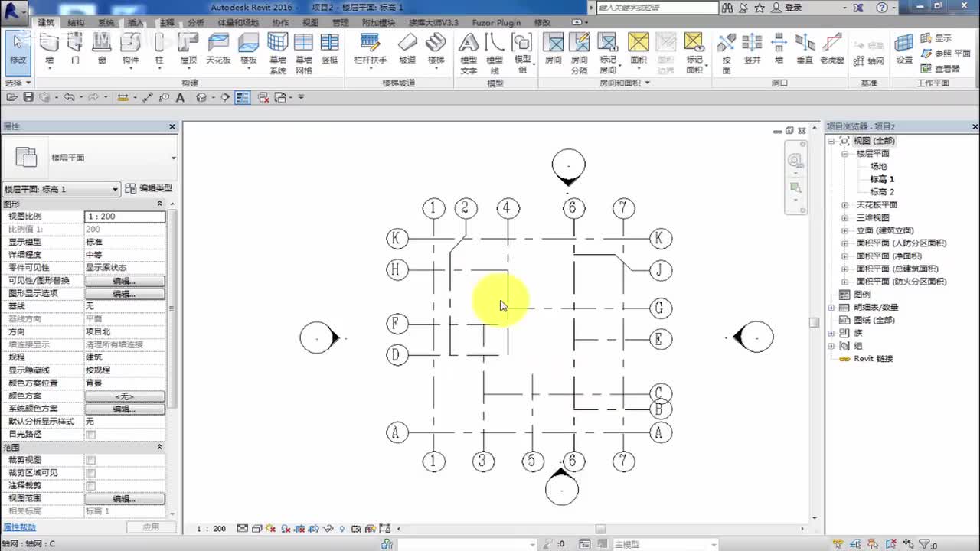This screenshot has height=551, width=980.
Task: Toggle the 注释裁剪 annotation crop checkbox
Action: coord(91,486)
